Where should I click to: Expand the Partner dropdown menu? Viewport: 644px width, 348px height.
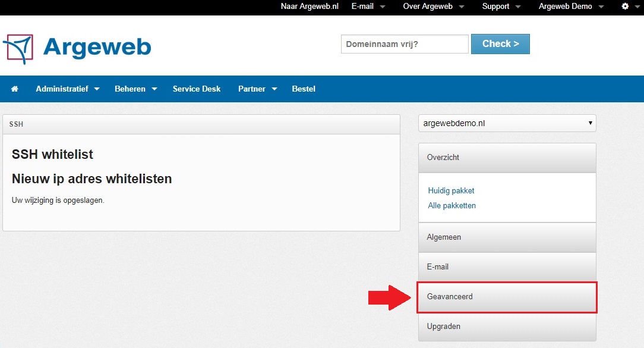coord(257,89)
